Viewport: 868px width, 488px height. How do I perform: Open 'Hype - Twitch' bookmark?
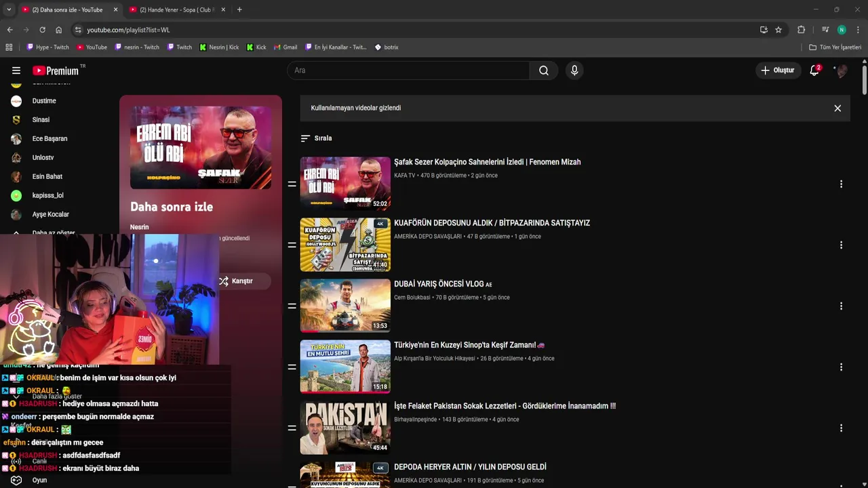tap(47, 47)
